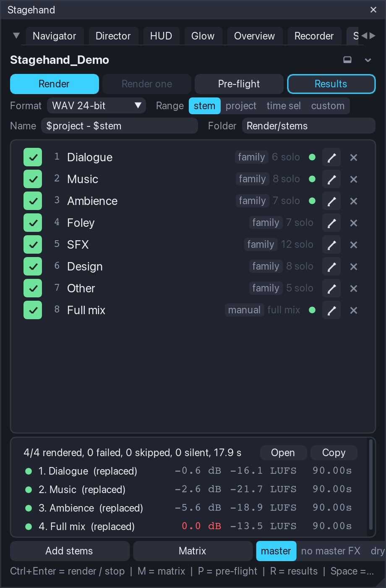
Task: Edit the Full mix stem with pencil icon
Action: [x=331, y=310]
